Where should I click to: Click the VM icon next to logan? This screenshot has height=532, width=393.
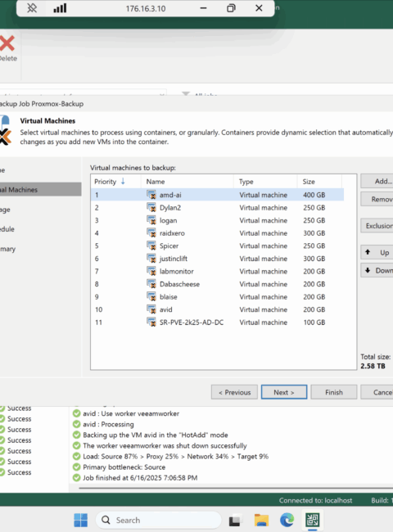151,220
